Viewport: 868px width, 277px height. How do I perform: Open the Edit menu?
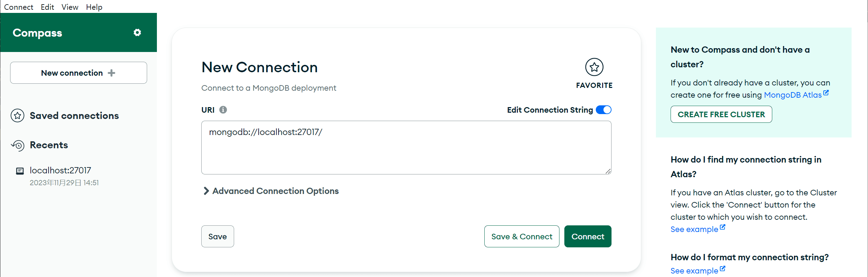(x=47, y=7)
